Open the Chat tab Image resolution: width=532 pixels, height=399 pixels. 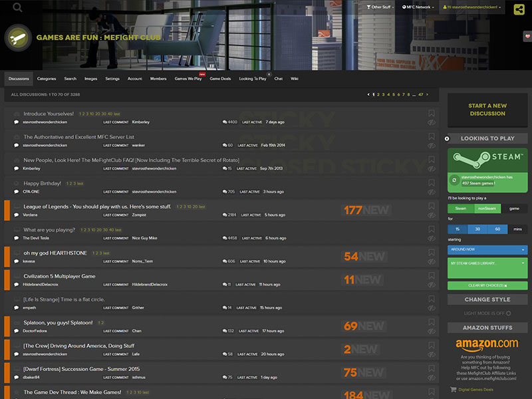[x=278, y=78]
